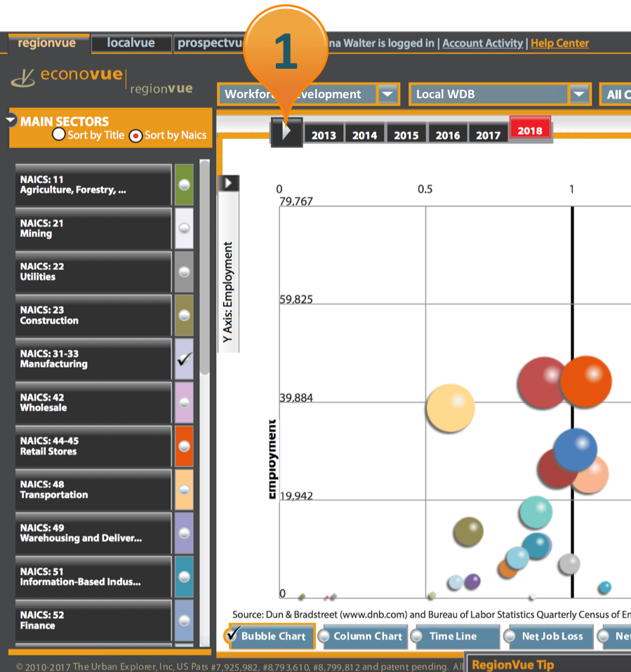Uncheck the Manufacturing sector checkmark
Screen dimensions: 631x672
coord(184,359)
